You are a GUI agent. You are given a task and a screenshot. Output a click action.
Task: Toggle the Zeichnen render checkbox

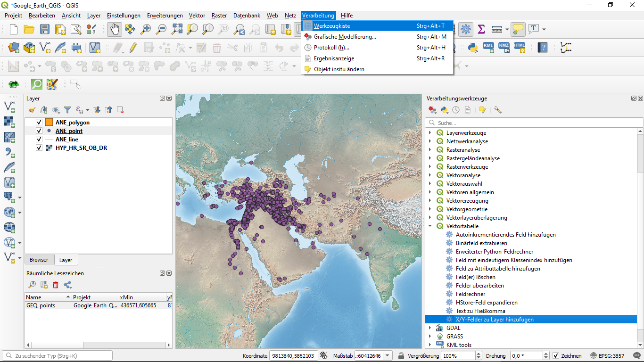pos(556,356)
